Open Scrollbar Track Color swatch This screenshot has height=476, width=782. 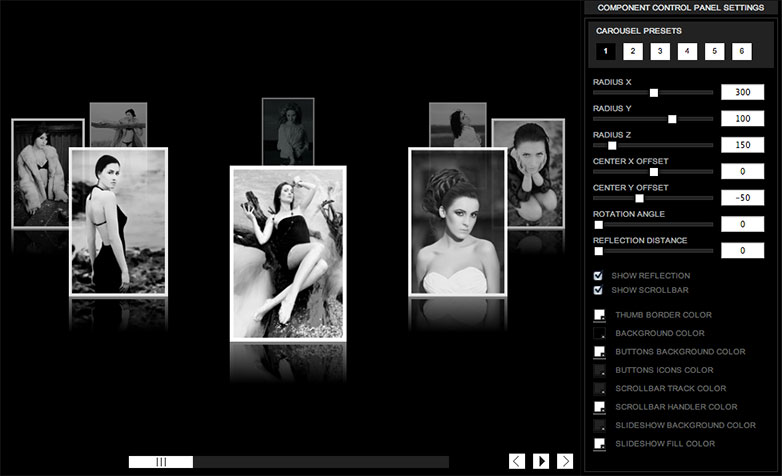[x=599, y=389]
